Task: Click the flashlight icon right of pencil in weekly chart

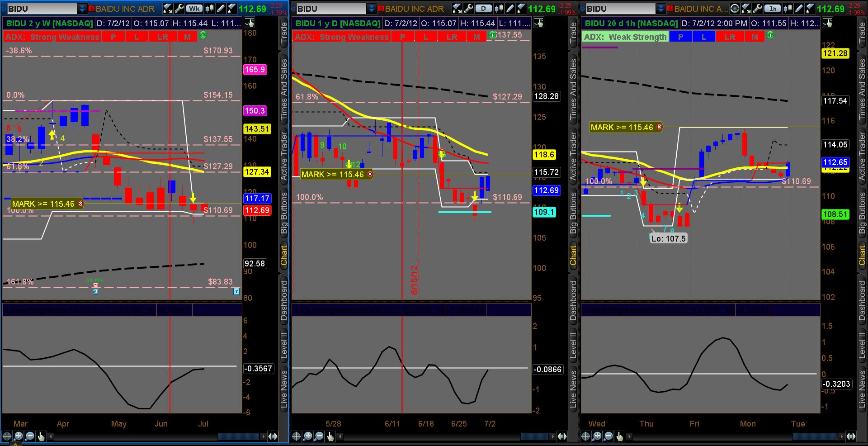Action: [x=232, y=8]
